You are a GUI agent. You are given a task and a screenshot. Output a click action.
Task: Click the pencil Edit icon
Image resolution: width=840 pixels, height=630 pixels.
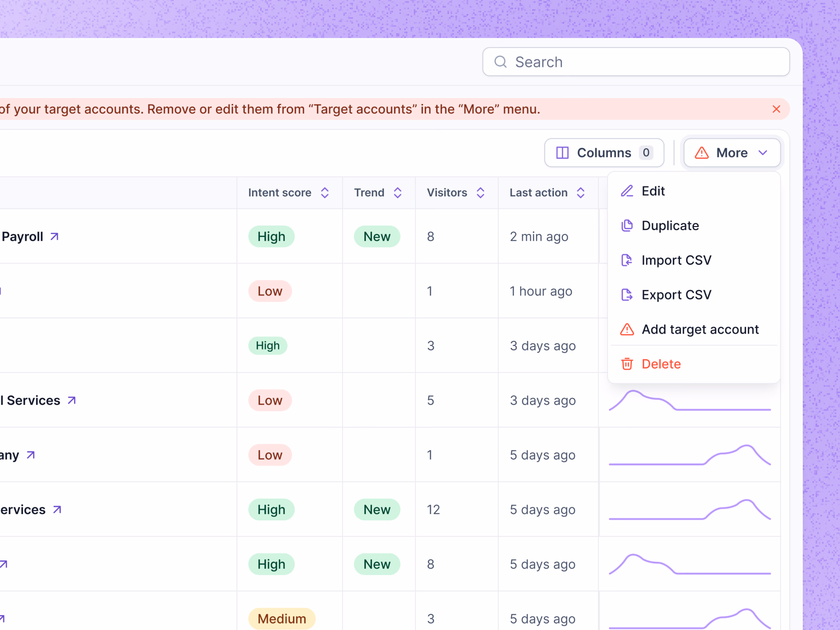coord(627,191)
